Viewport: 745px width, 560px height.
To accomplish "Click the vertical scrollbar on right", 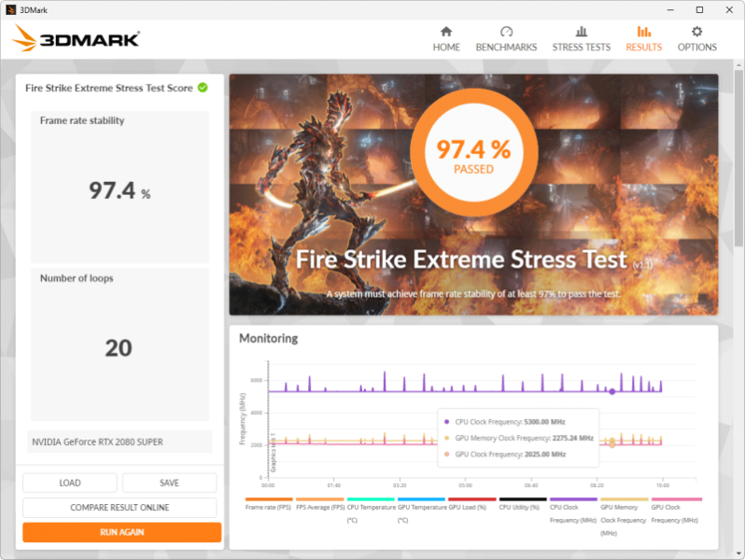I will tap(738, 280).
